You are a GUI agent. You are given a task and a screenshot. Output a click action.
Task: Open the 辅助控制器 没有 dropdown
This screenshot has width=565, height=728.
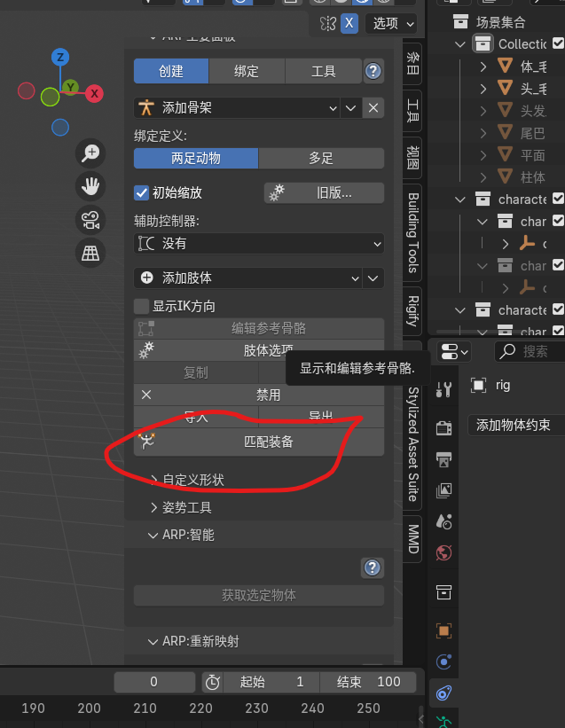tap(259, 243)
